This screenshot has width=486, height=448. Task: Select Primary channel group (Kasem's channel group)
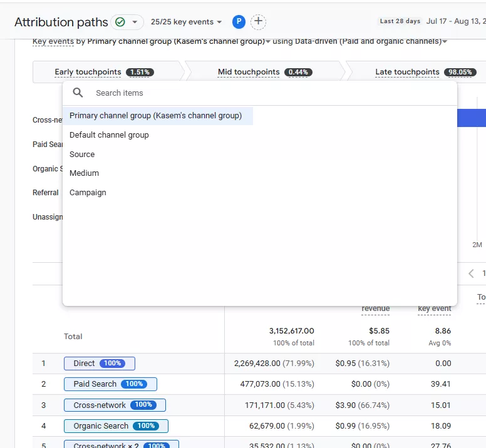(x=156, y=116)
